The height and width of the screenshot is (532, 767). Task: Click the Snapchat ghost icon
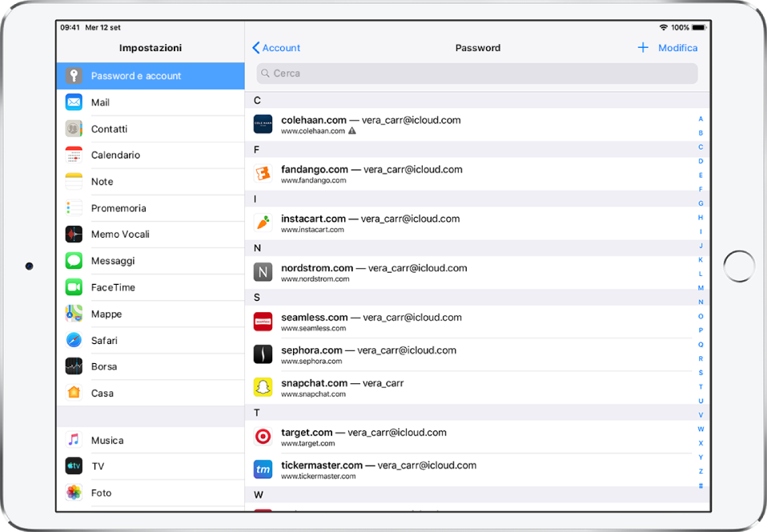263,388
